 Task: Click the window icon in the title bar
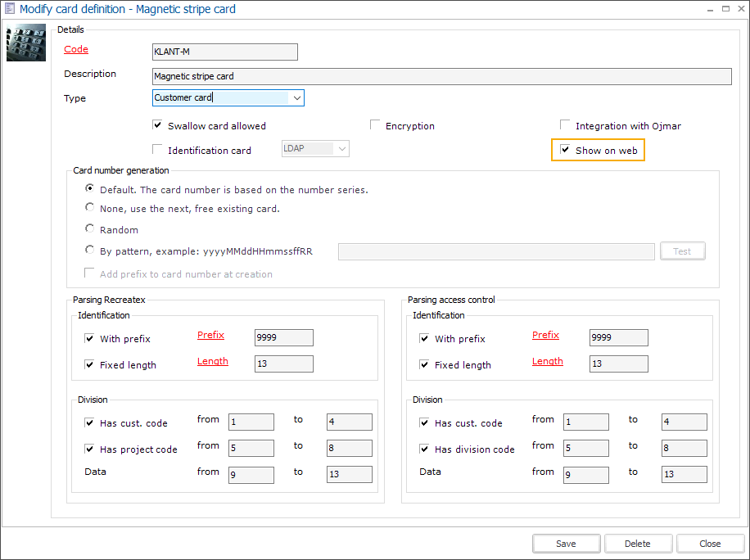coord(9,9)
